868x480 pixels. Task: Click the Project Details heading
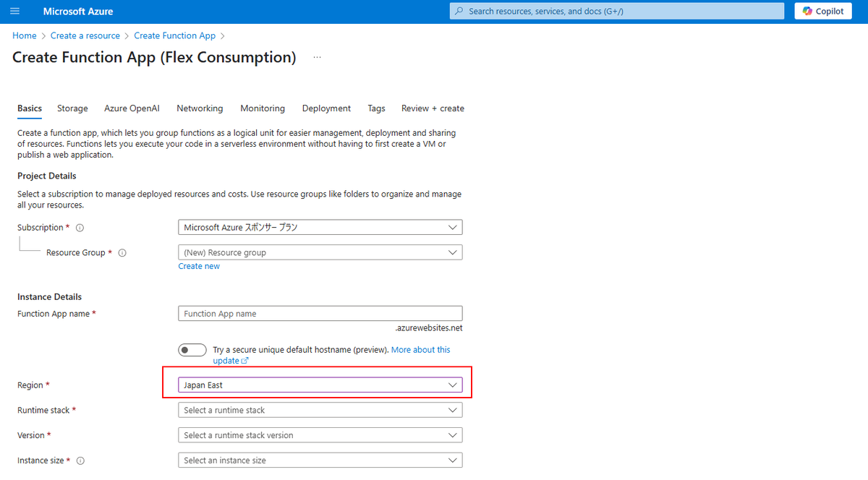[47, 176]
